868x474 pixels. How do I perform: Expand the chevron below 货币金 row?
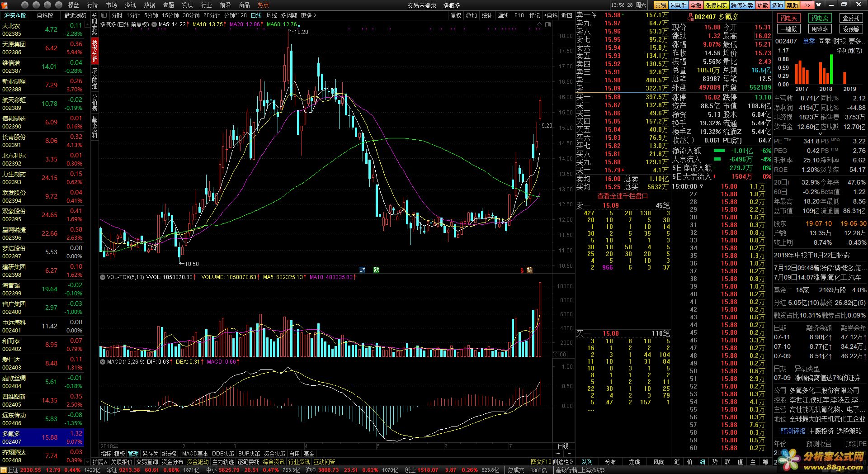[x=820, y=134]
